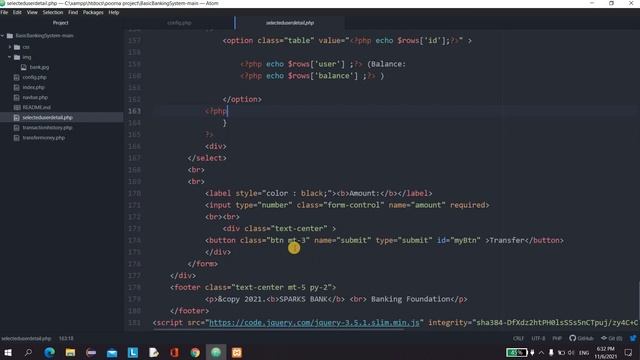640x360 pixels.
Task: Click the file icon beside navbar.php in tree
Action: pyautogui.click(x=17, y=98)
